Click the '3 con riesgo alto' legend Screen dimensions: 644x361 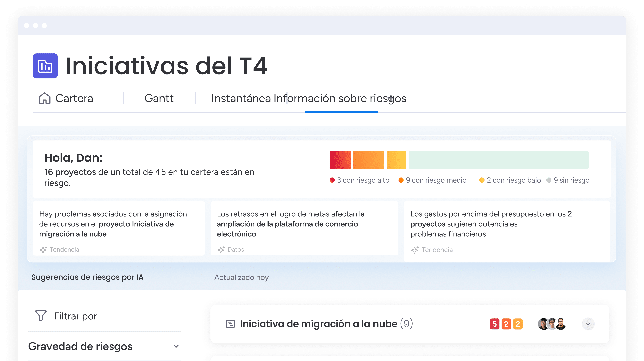[x=359, y=180]
